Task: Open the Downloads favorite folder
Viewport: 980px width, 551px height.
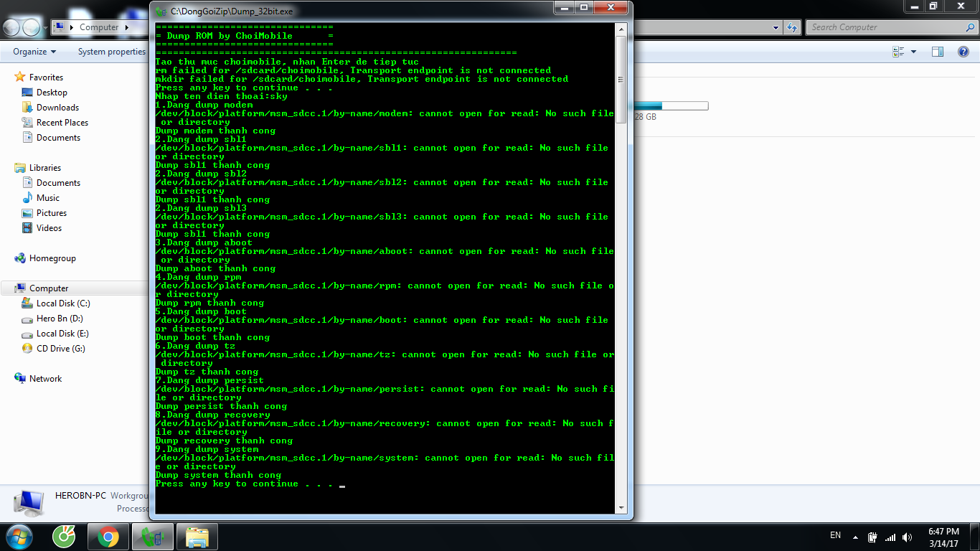Action: (x=57, y=108)
